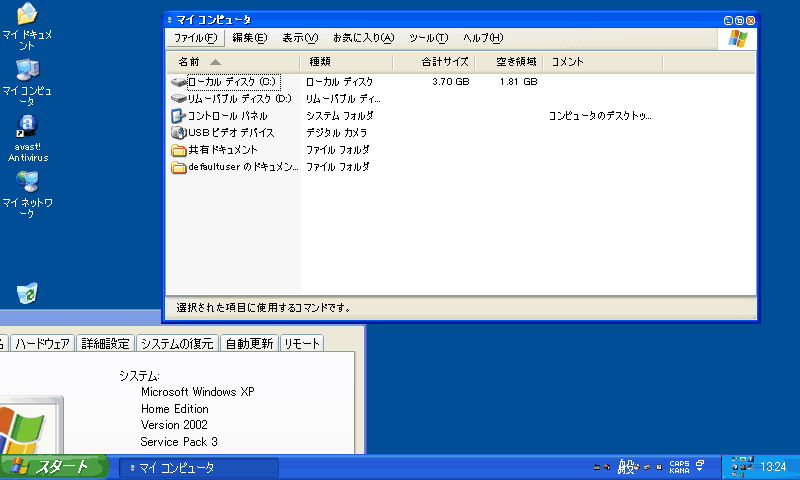This screenshot has height=480, width=800.
Task: Sort by the 合計サイズ column header
Action: (x=434, y=62)
